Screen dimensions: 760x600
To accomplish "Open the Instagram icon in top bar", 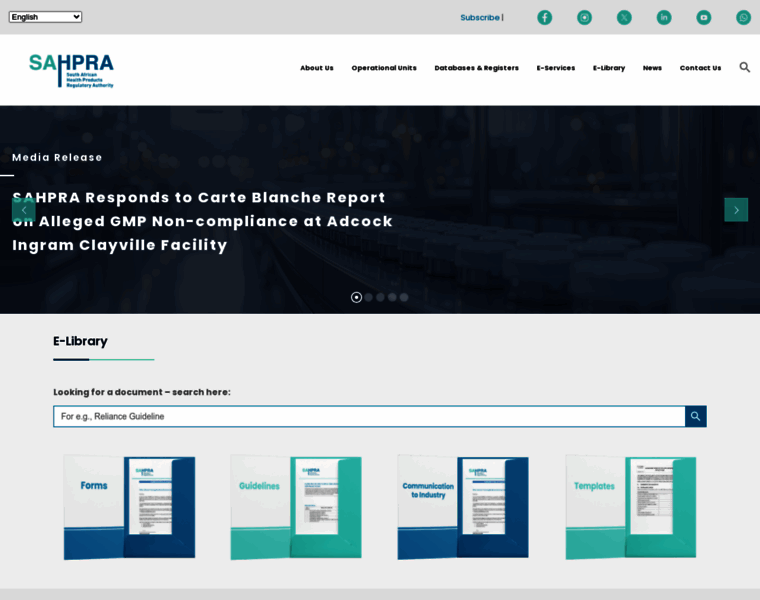I will (x=584, y=17).
